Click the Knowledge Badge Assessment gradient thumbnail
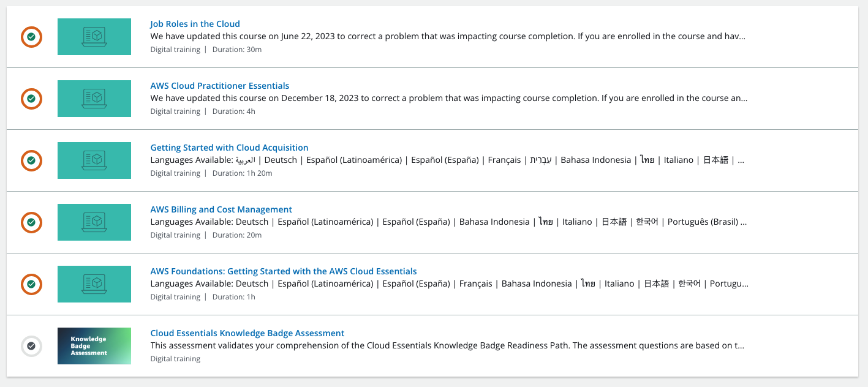The width and height of the screenshot is (868, 387). pyautogui.click(x=94, y=346)
